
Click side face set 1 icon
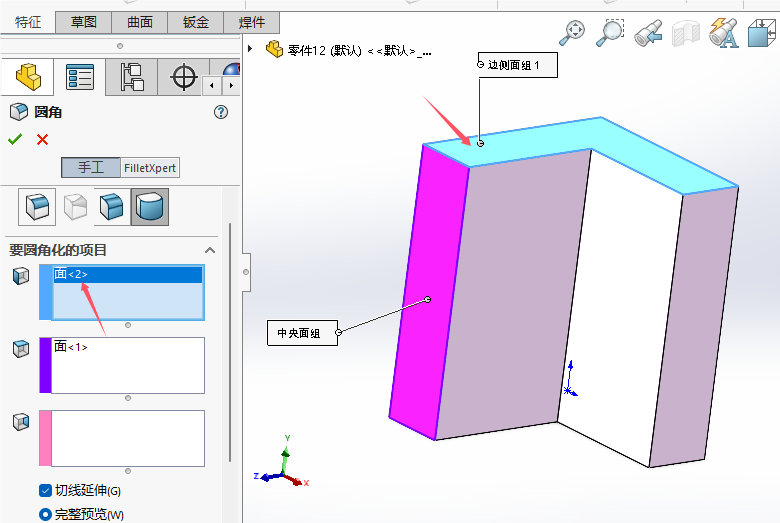pos(21,276)
